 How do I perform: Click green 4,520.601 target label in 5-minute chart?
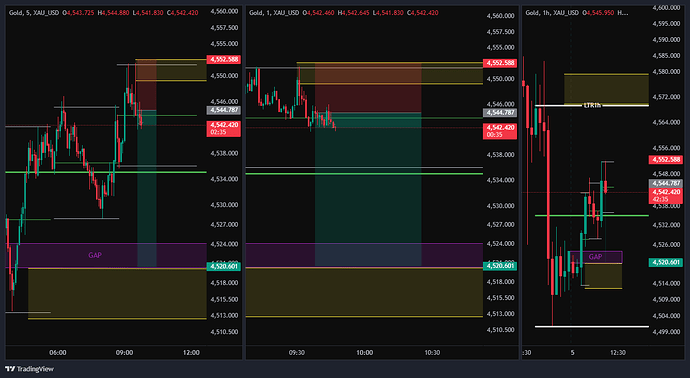[x=224, y=266]
